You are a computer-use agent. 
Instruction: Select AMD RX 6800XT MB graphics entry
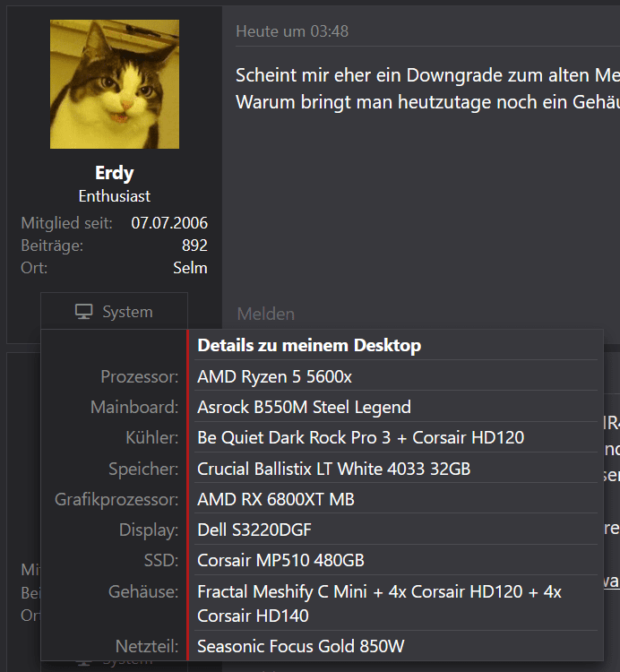click(x=276, y=499)
